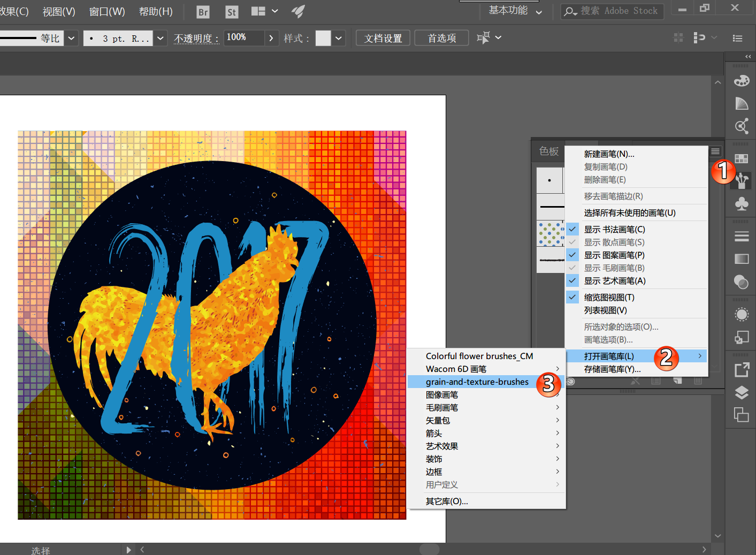Open the Asset Export panel icon
The width and height of the screenshot is (756, 555).
741,370
